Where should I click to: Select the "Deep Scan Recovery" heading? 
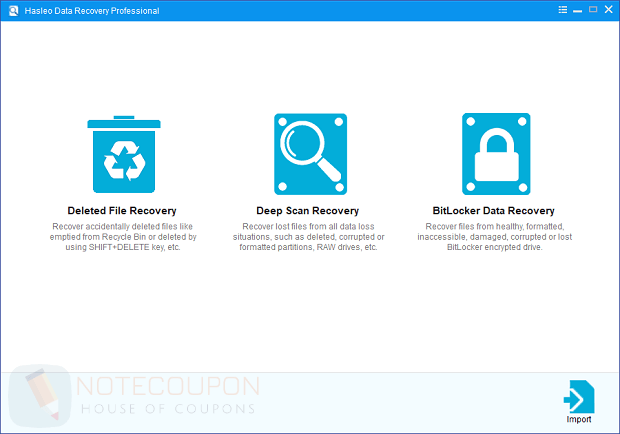tap(308, 211)
